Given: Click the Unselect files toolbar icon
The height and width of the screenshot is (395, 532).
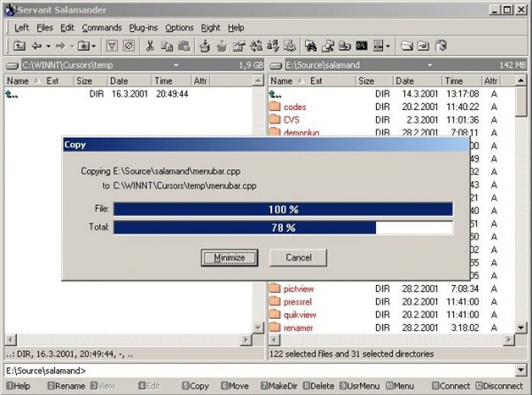Looking at the screenshot, I should (x=129, y=46).
